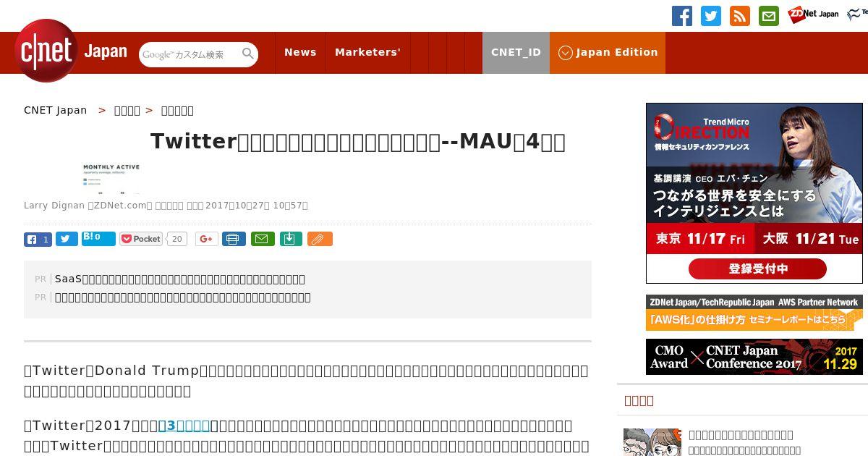868x456 pixels.
Task: Email article using green envelope icon below title
Action: point(263,239)
